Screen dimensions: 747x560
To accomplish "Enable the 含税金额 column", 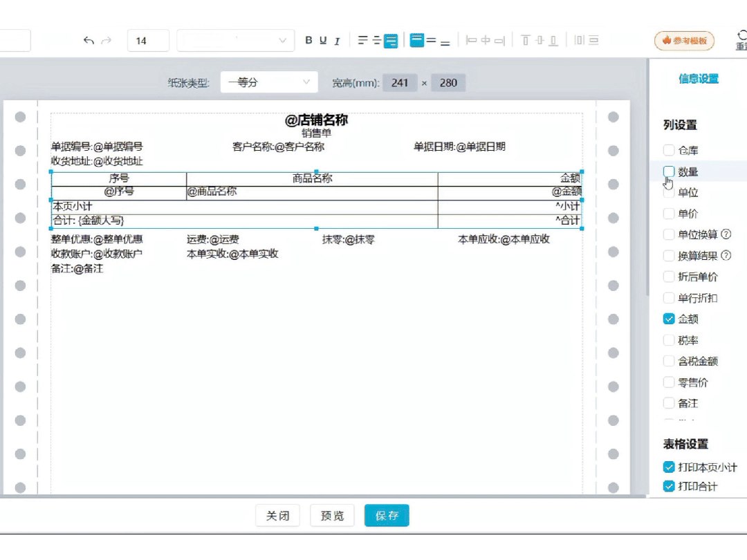I will click(x=669, y=361).
